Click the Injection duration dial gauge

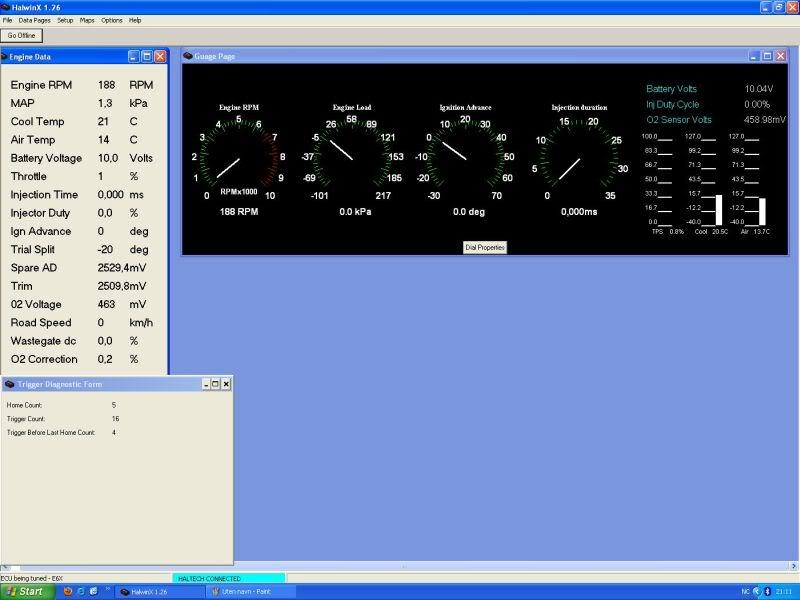pos(579,157)
